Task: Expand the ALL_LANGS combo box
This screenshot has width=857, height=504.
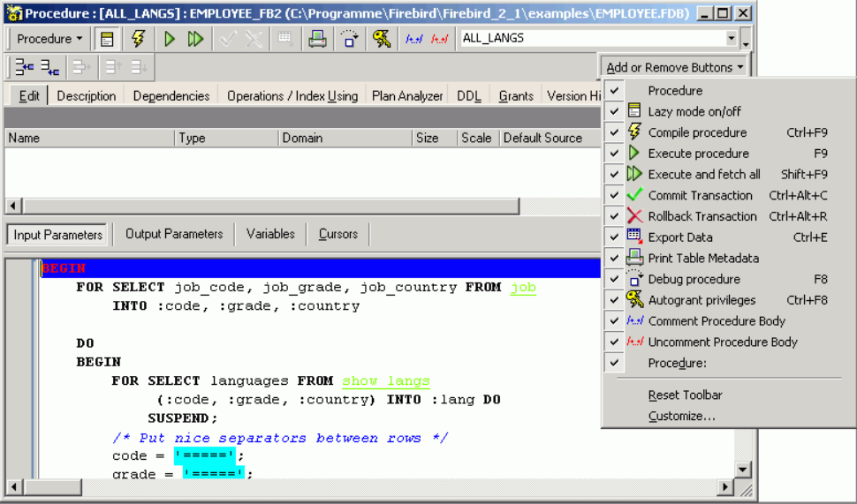Action: pyautogui.click(x=731, y=39)
